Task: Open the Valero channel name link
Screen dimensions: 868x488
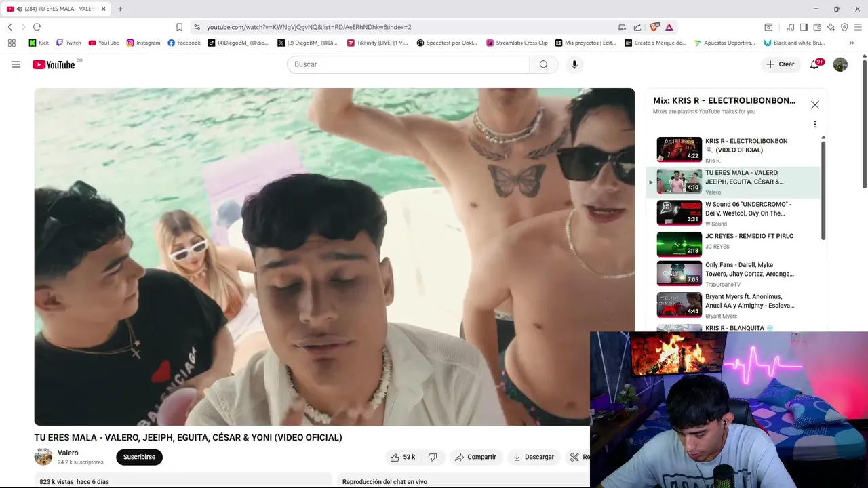Action: point(68,453)
